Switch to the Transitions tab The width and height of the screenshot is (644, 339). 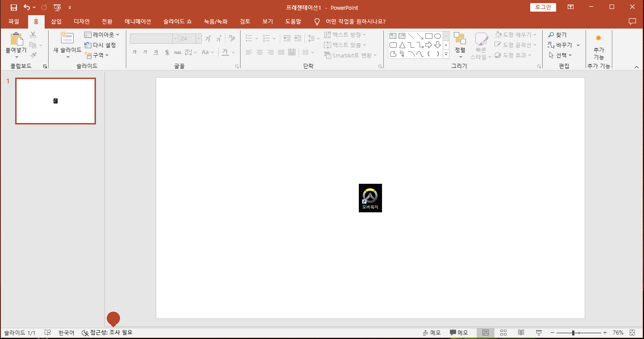point(107,21)
